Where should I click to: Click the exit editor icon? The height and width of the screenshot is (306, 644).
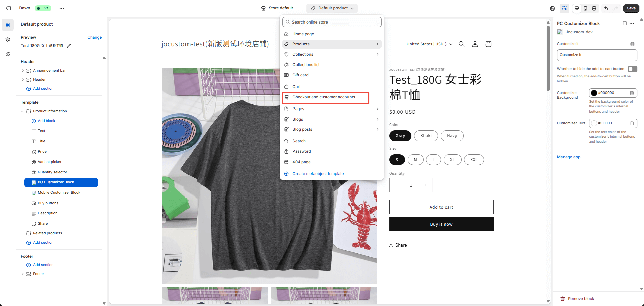[x=8, y=8]
